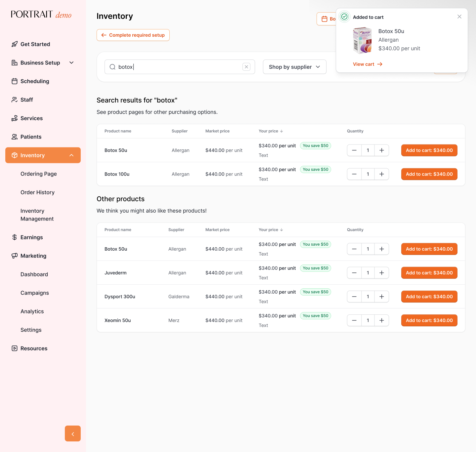This screenshot has width=476, height=452.
Task: Click Botox 100u product name
Action: pyautogui.click(x=117, y=174)
